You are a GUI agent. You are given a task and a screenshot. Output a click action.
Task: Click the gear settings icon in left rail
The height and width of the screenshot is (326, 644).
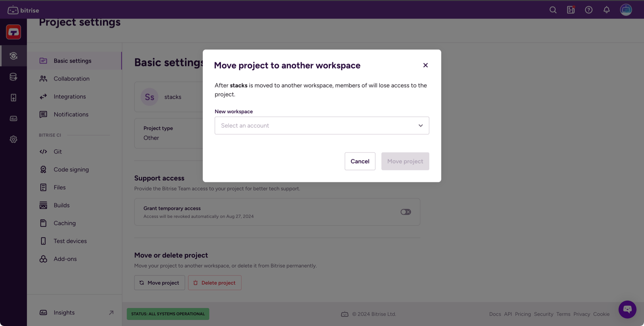13,139
